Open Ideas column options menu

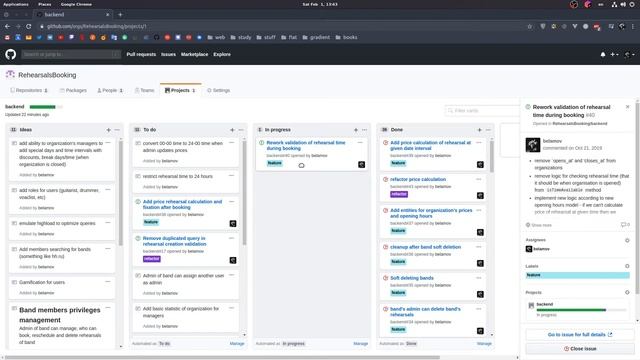[117, 130]
